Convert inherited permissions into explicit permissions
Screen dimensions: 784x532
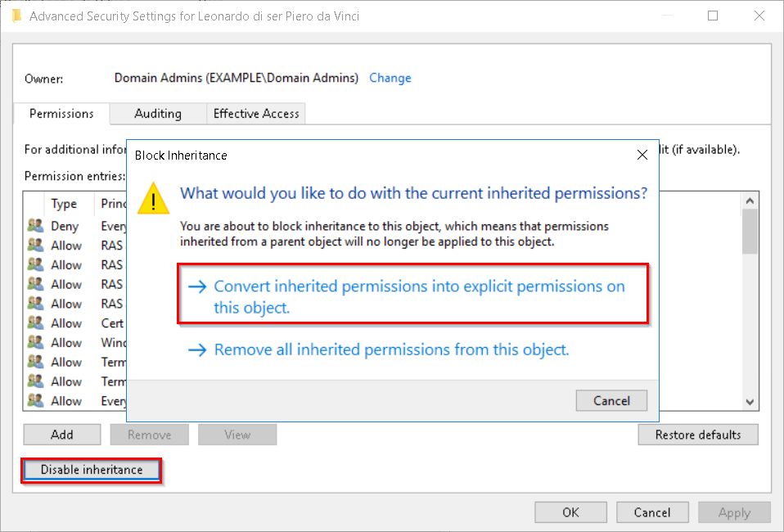[413, 297]
